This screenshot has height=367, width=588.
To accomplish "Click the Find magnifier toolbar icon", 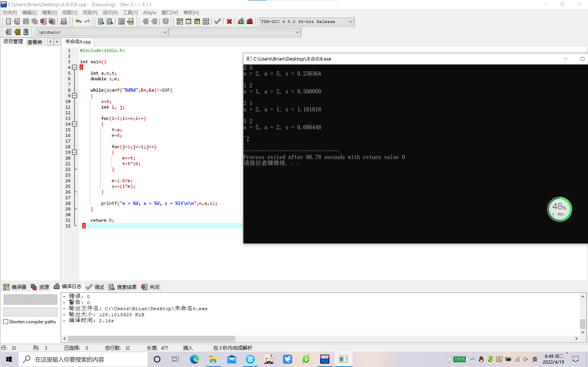I will [101, 22].
